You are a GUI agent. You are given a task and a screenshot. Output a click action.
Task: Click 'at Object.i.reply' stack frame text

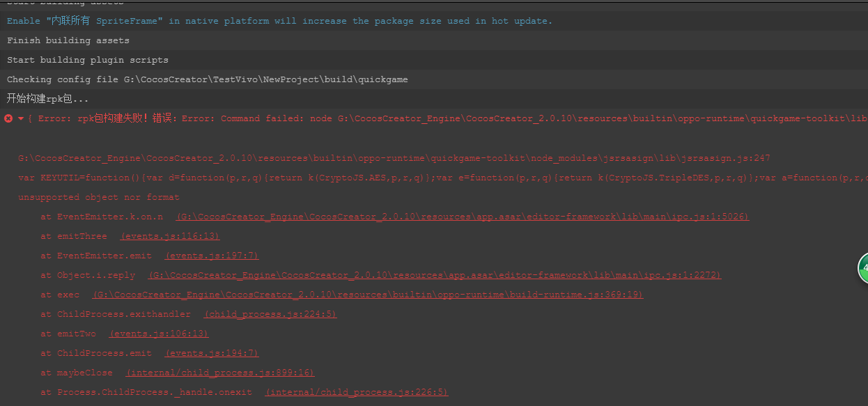point(88,275)
